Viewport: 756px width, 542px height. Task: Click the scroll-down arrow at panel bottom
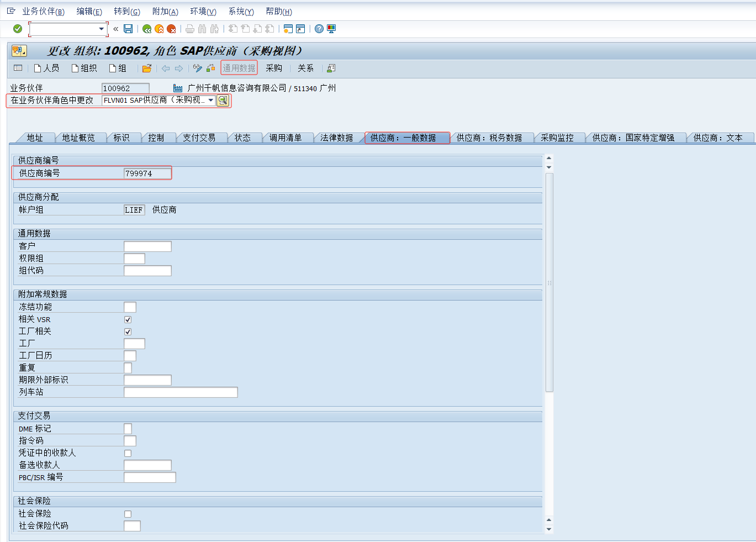(549, 529)
